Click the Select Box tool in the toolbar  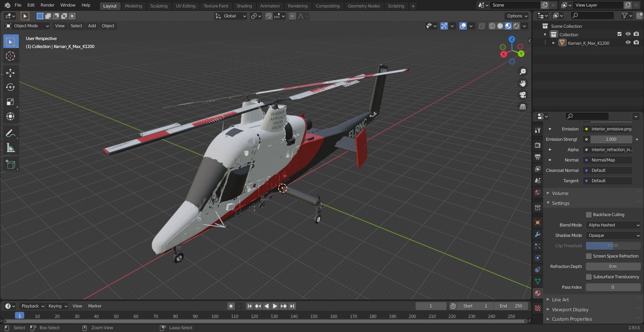pyautogui.click(x=10, y=41)
